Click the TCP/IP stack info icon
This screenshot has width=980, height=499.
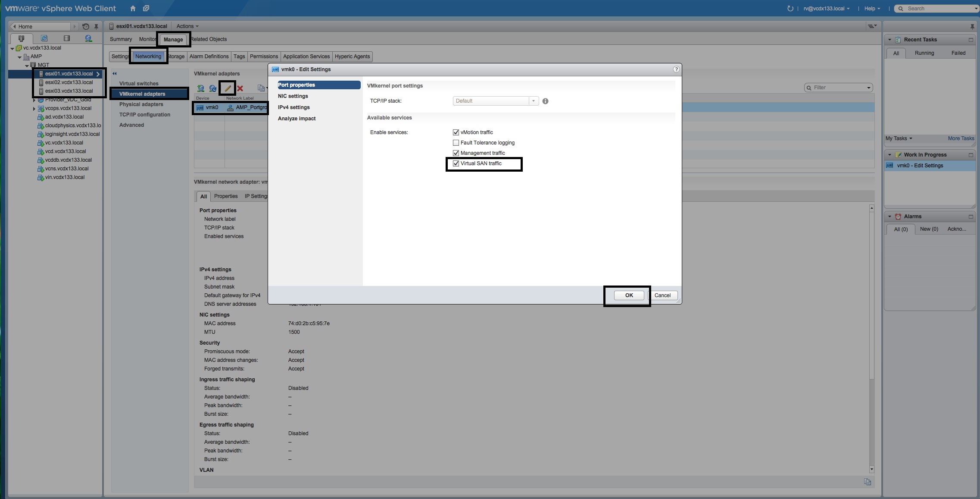pos(545,101)
